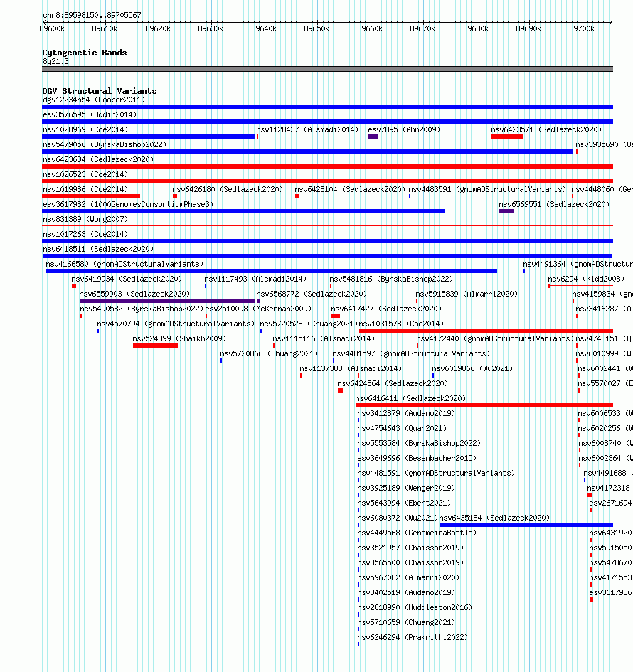Click the nsv6569551 (Sedlazeck2020) purple bar
Image resolution: width=633 pixels, height=672 pixels.
506,211
